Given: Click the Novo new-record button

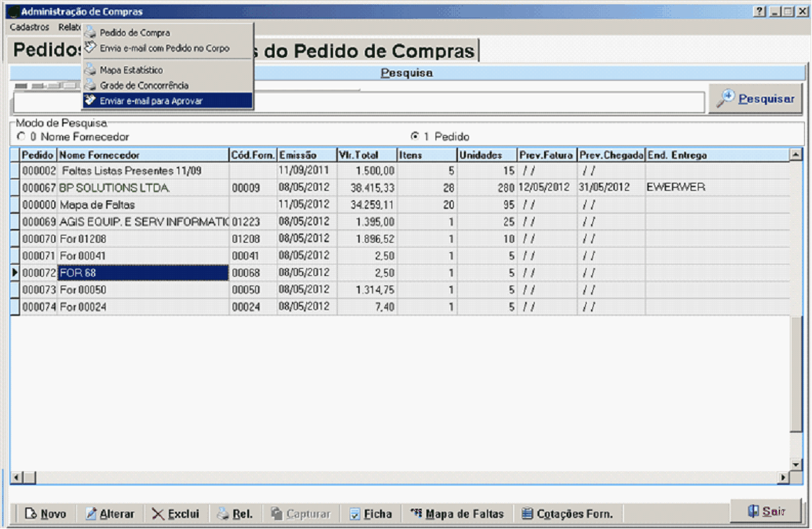Looking at the screenshot, I should [45, 514].
